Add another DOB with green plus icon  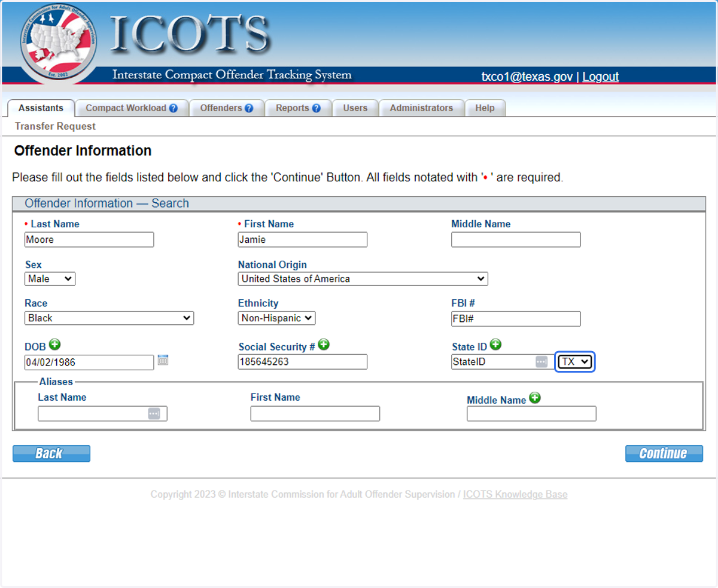55,345
